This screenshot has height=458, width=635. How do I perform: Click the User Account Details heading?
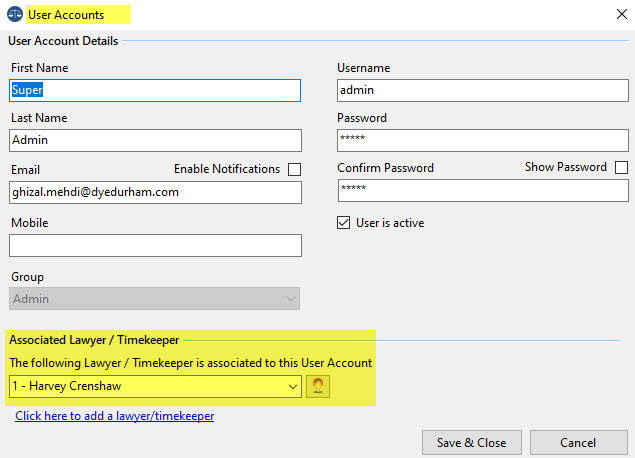pos(63,41)
